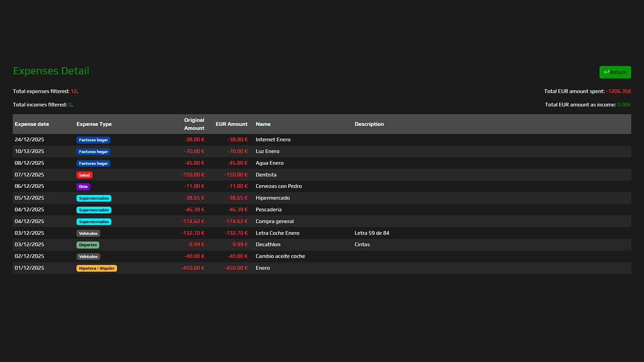Click the Facturas hogar tag on Internet Enero row

[x=93, y=140]
